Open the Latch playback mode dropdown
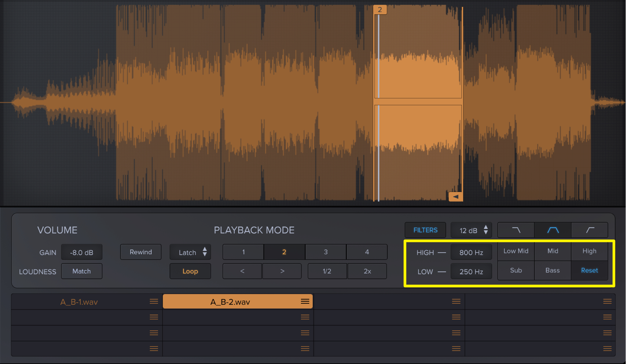Screen dimensions: 626x364 click(190, 252)
